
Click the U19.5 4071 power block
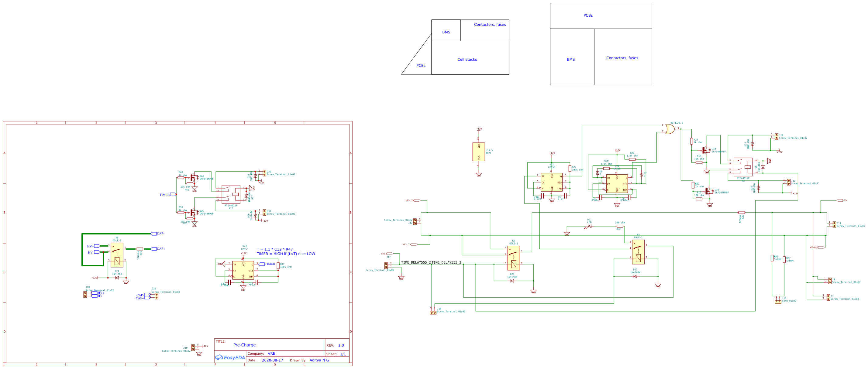(x=478, y=152)
